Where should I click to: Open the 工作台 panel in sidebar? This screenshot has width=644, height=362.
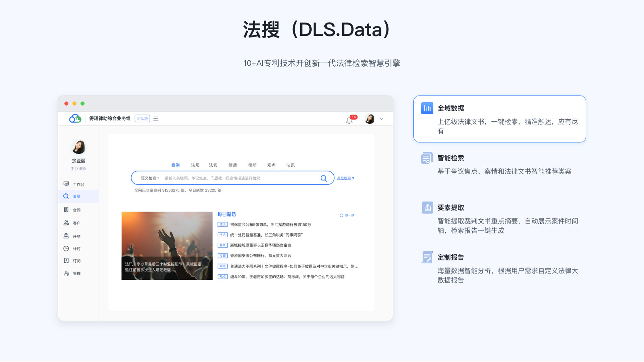point(76,184)
